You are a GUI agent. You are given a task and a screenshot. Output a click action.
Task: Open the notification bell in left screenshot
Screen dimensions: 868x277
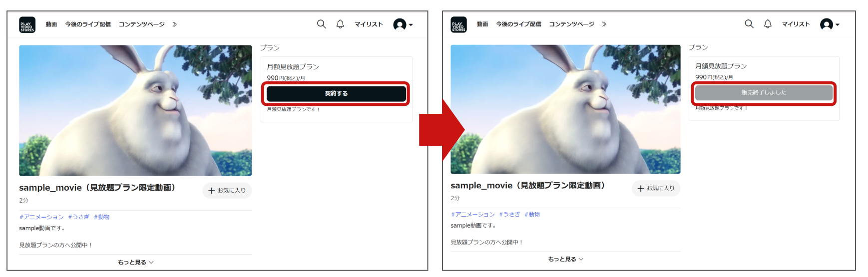click(x=340, y=24)
